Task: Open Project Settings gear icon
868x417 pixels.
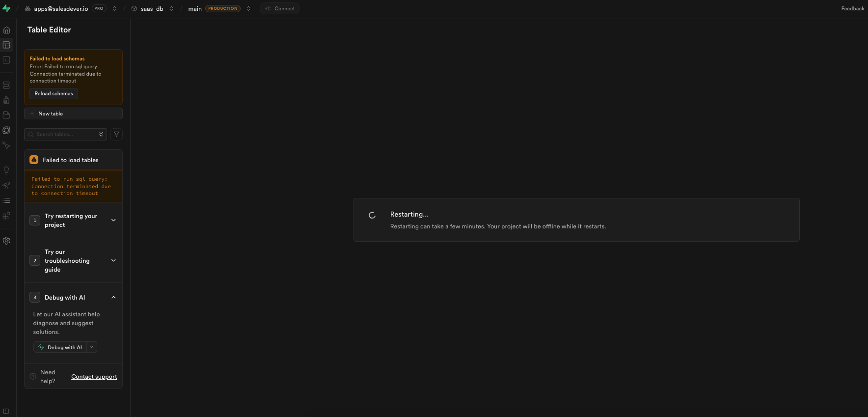Action: [x=6, y=241]
